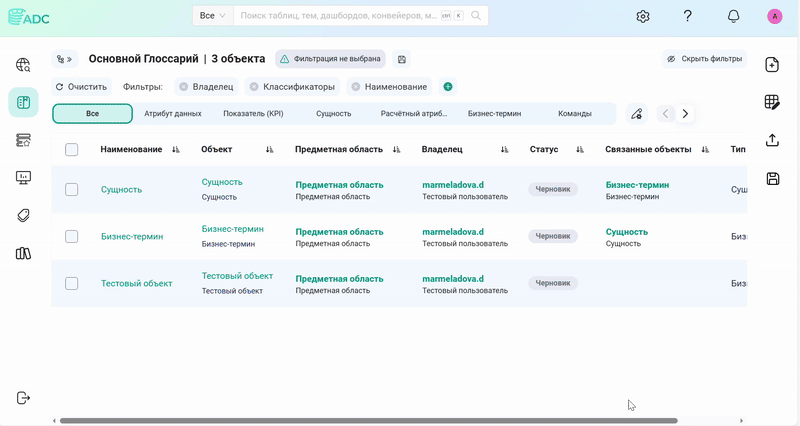The height and width of the screenshot is (426, 800).
Task: Open starred tables sidebar icon
Action: tap(23, 140)
